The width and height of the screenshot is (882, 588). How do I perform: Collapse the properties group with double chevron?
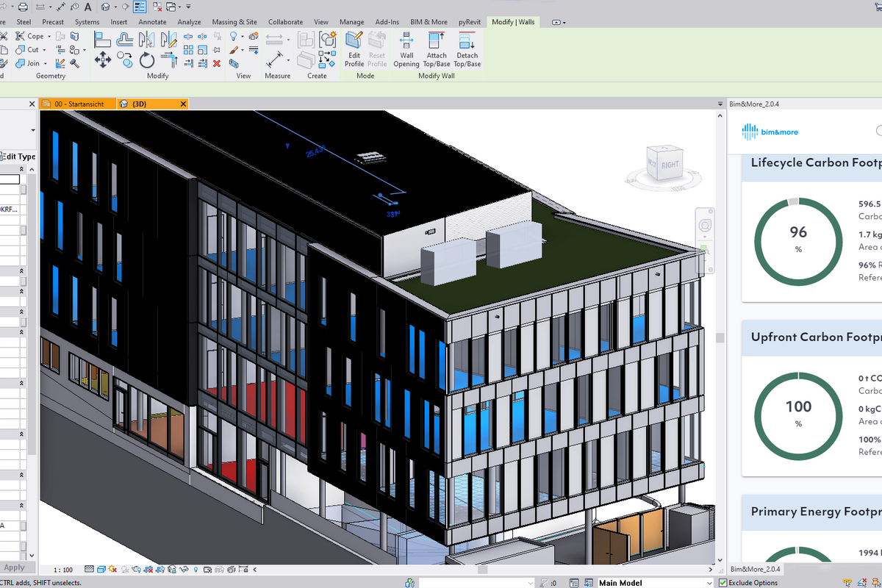[x=22, y=272]
